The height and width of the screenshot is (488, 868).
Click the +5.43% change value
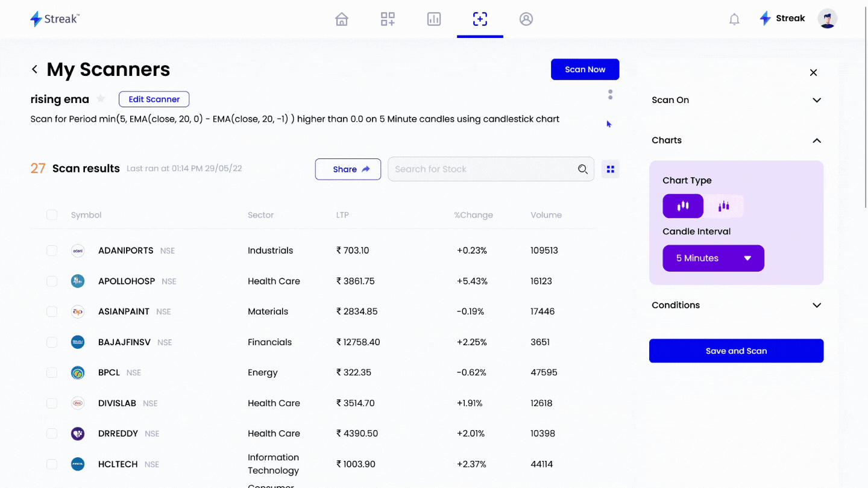pos(472,281)
